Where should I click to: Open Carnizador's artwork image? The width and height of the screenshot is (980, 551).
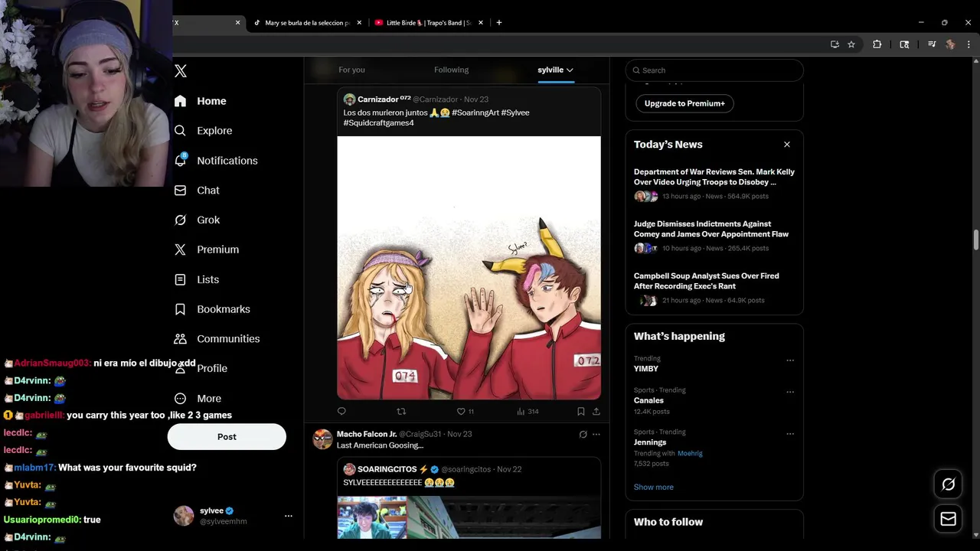[x=469, y=268]
